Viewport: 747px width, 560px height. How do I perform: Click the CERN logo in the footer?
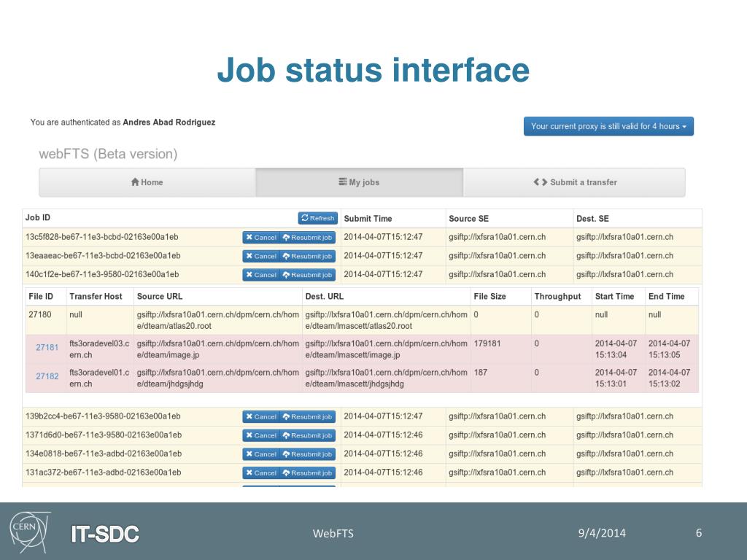click(x=29, y=532)
